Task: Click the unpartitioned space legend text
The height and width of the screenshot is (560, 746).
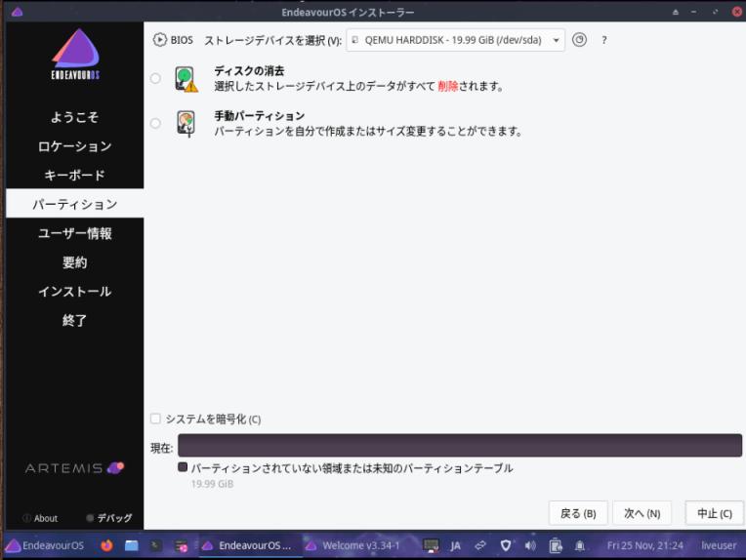Action: click(x=352, y=468)
